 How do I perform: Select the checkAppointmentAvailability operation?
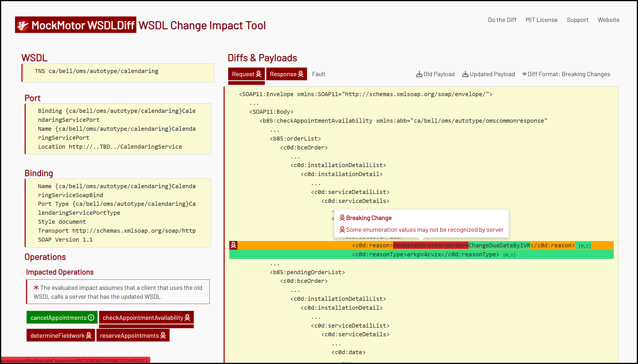click(146, 318)
